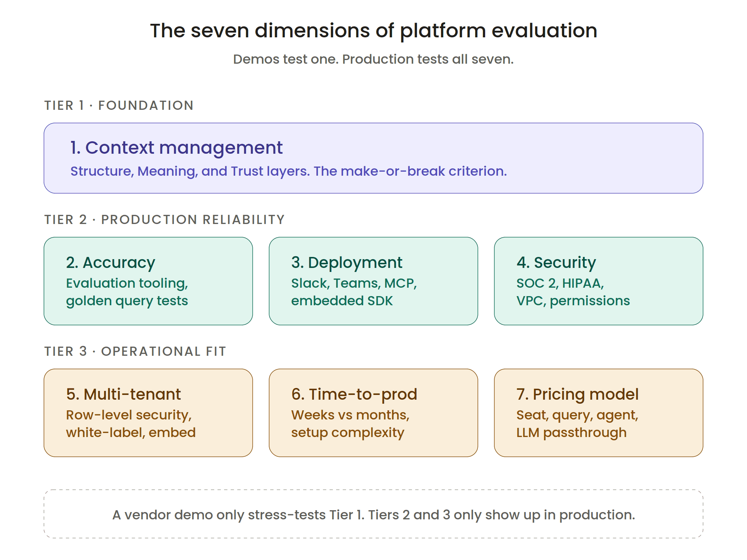Select the '5. Multi-tenant' card heading

point(123,395)
